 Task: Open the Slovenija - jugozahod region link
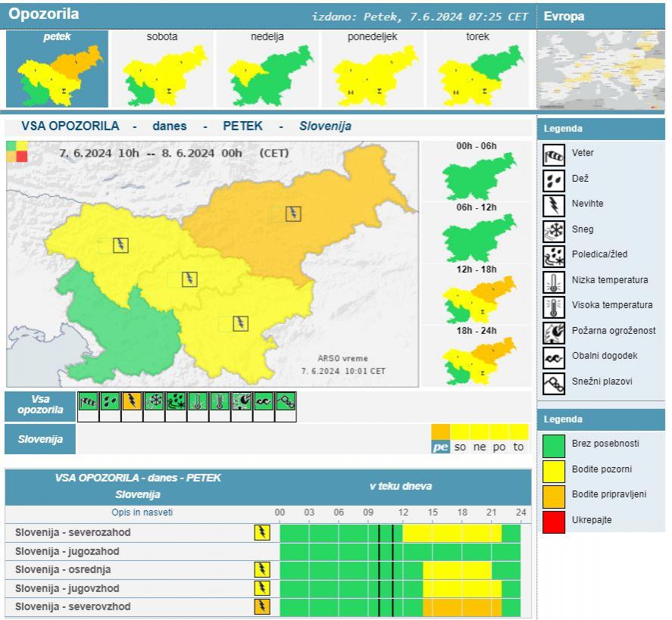(67, 551)
